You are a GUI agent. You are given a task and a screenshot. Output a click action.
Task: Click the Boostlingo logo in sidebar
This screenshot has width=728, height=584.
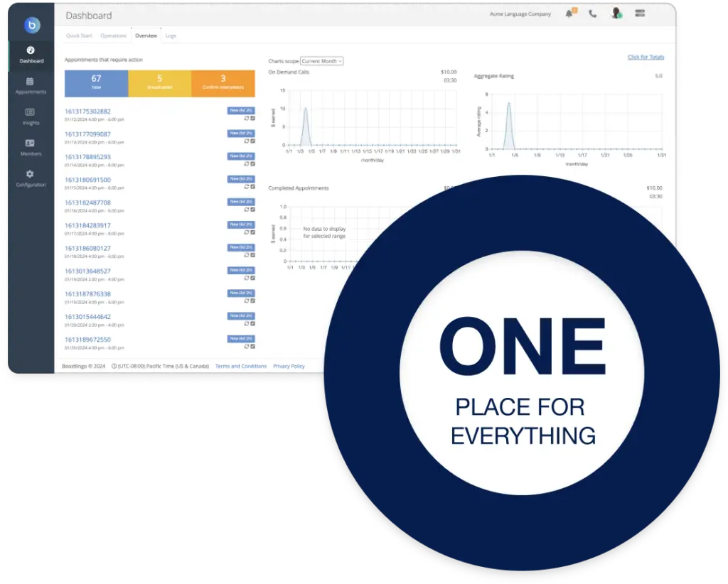coord(32,25)
